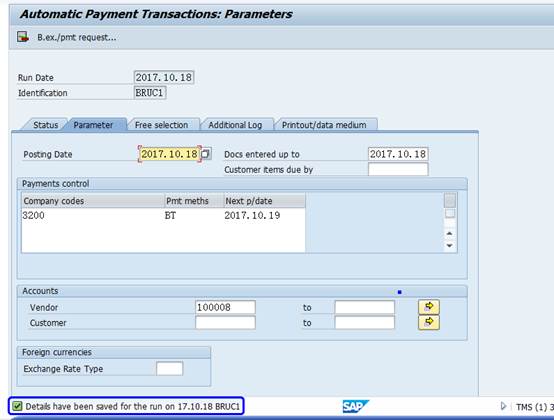Switch to the Status tab

click(x=45, y=125)
